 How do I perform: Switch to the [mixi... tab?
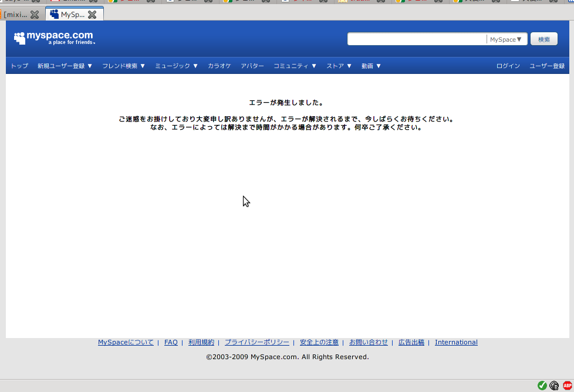(15, 15)
